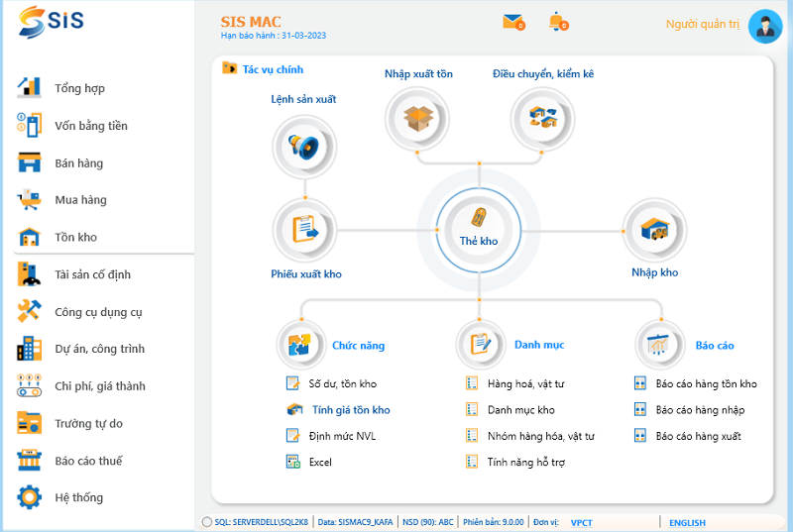Run Tính giá tồn kho function
Viewport: 793px width, 532px height.
click(351, 410)
